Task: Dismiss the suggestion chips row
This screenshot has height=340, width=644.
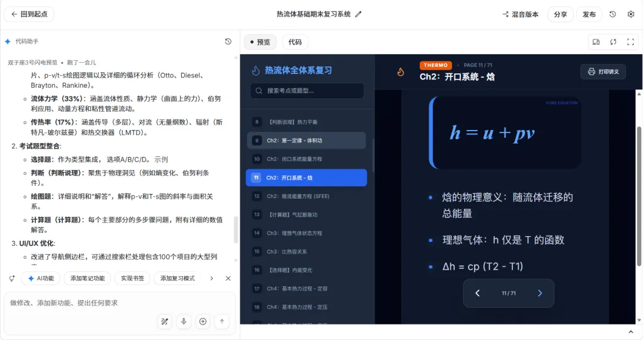Action: (x=228, y=279)
